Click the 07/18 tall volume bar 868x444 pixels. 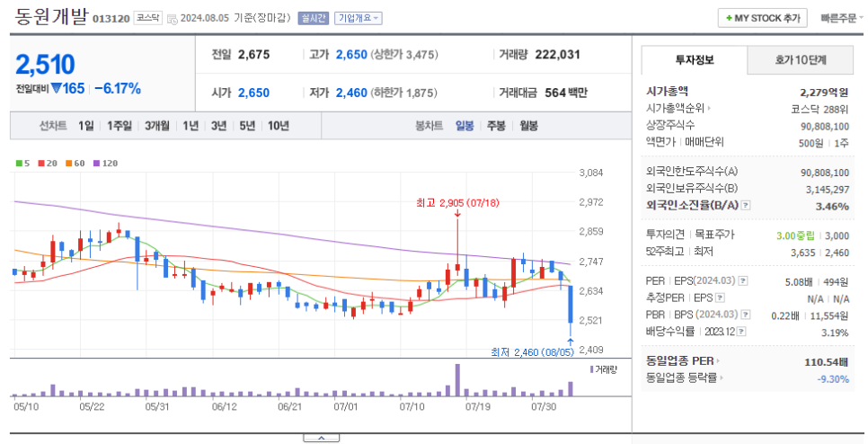[457, 380]
